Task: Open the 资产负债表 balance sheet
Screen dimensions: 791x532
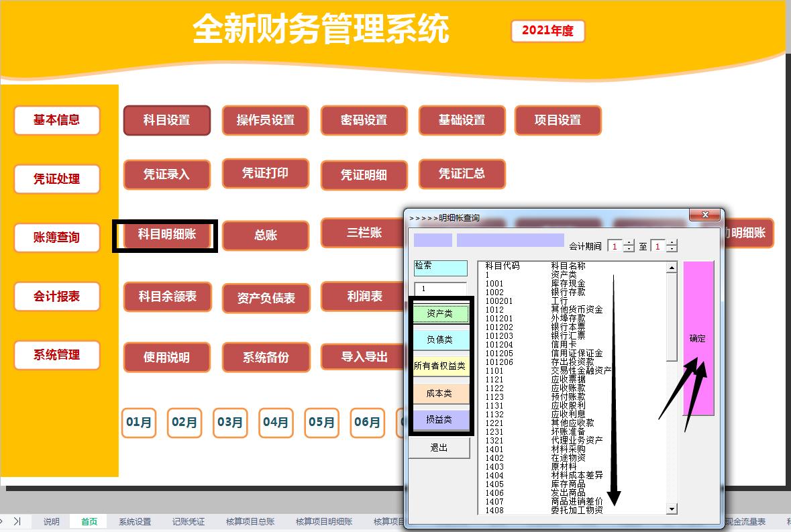Action: coord(265,299)
